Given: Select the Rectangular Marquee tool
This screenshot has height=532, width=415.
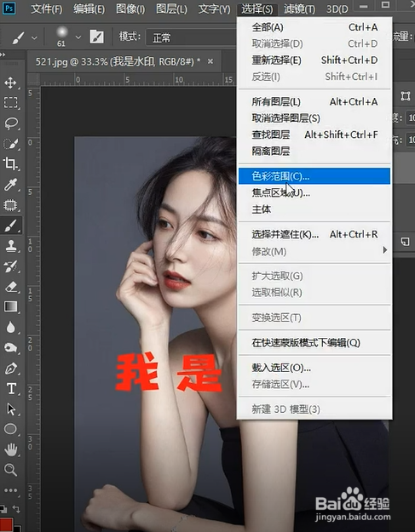Looking at the screenshot, I should (10, 102).
